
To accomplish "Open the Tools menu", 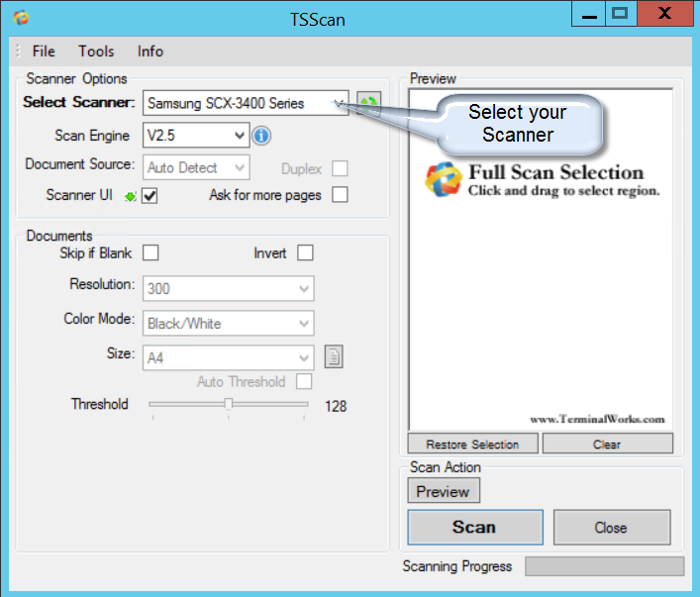I will 96,51.
